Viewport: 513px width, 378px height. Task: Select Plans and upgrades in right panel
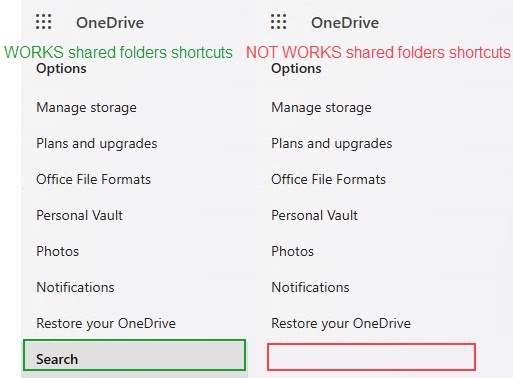(332, 144)
